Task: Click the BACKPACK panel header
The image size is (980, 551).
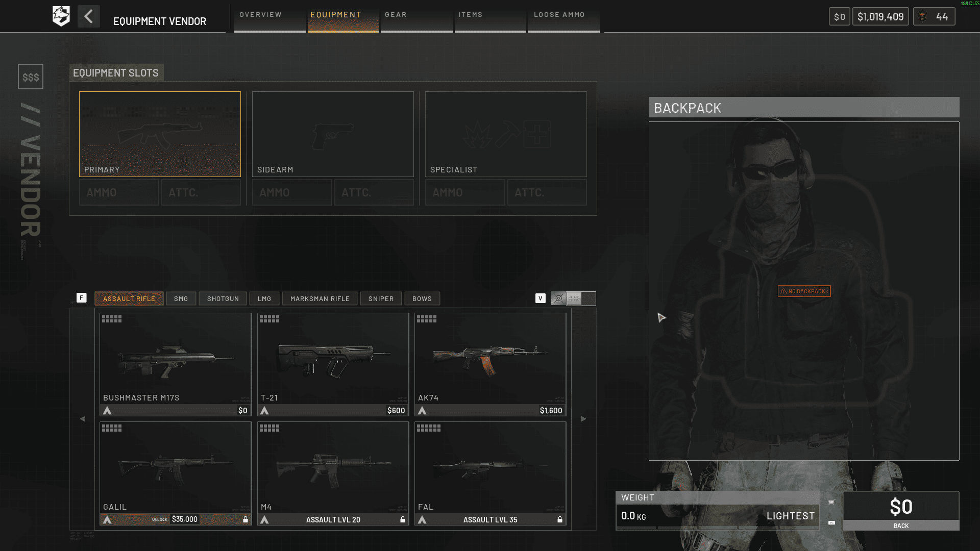Action: (804, 108)
